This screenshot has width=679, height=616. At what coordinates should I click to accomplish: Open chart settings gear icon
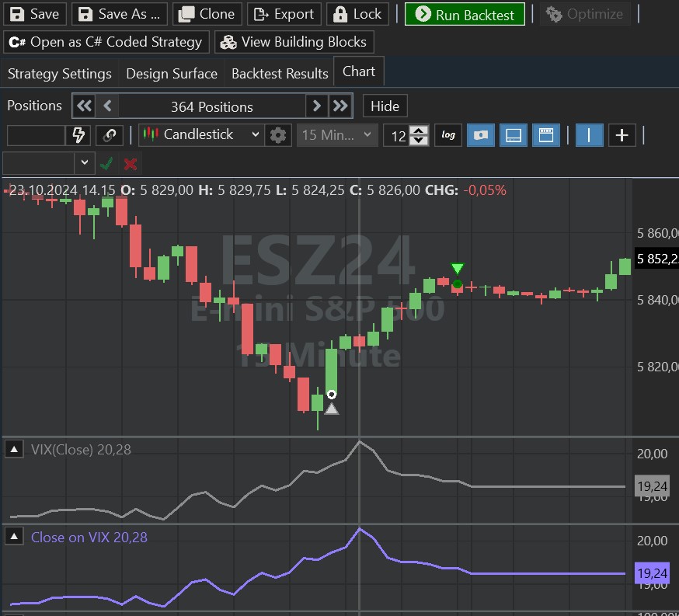278,135
